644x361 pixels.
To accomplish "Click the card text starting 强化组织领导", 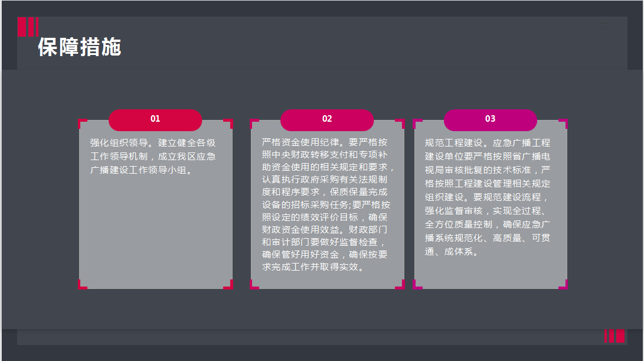I will click(153, 156).
